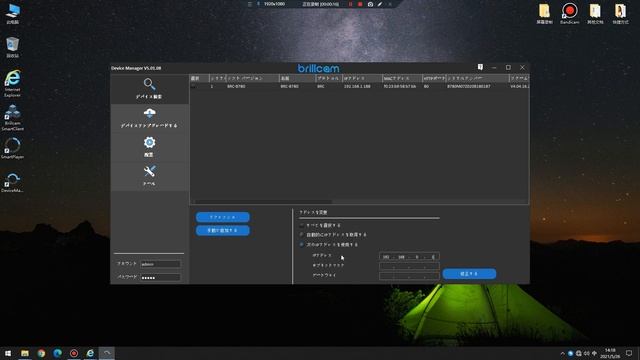Viewport: 640px width, 360px height.
Task: Click the blue Refresh button
Action: tap(223, 217)
